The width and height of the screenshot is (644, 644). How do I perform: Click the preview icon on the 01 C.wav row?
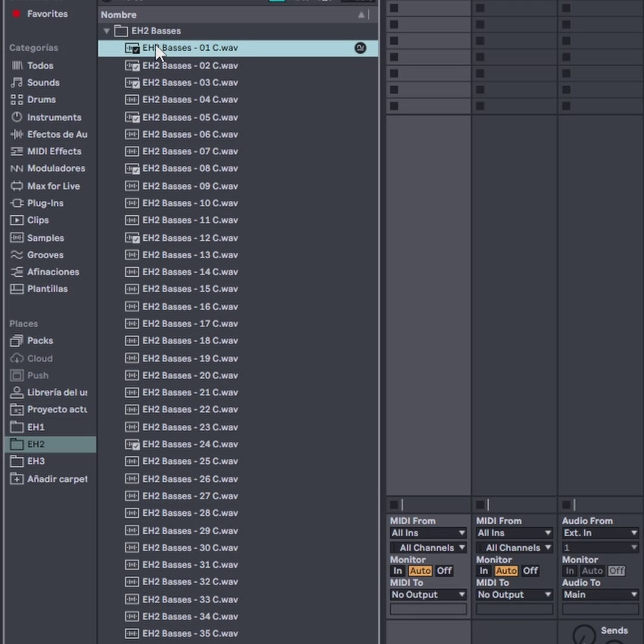coord(360,48)
